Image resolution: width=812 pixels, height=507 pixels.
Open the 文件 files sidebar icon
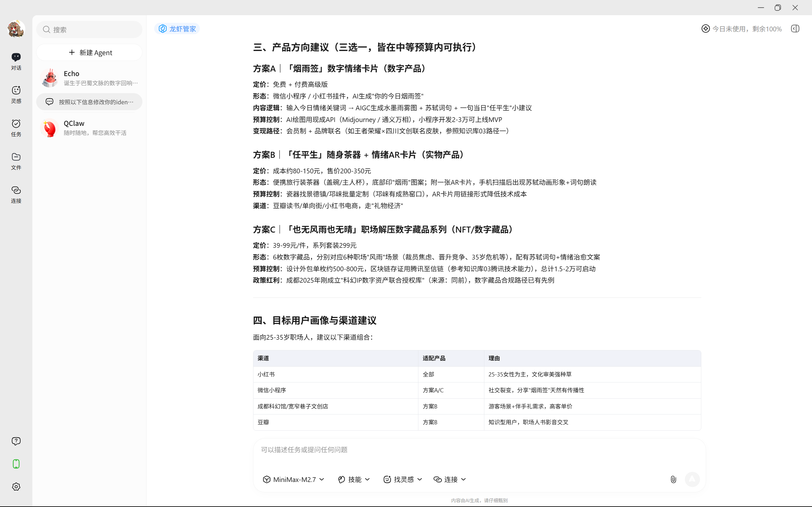tap(16, 161)
